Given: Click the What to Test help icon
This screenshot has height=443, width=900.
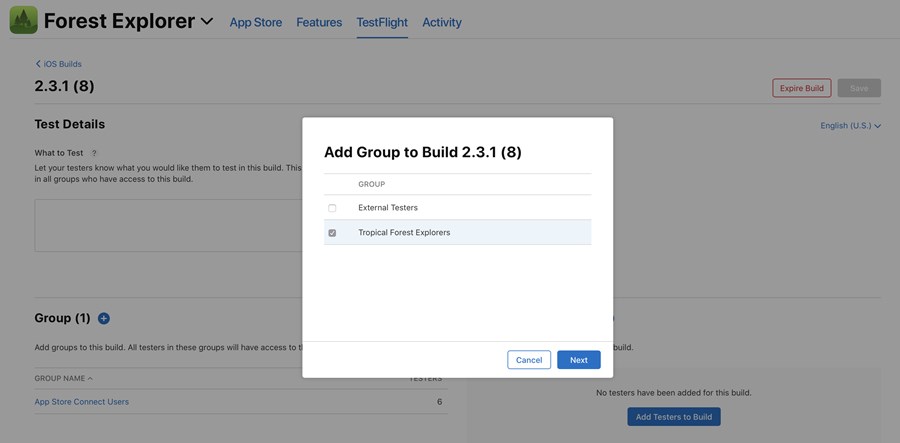Looking at the screenshot, I should pyautogui.click(x=94, y=153).
